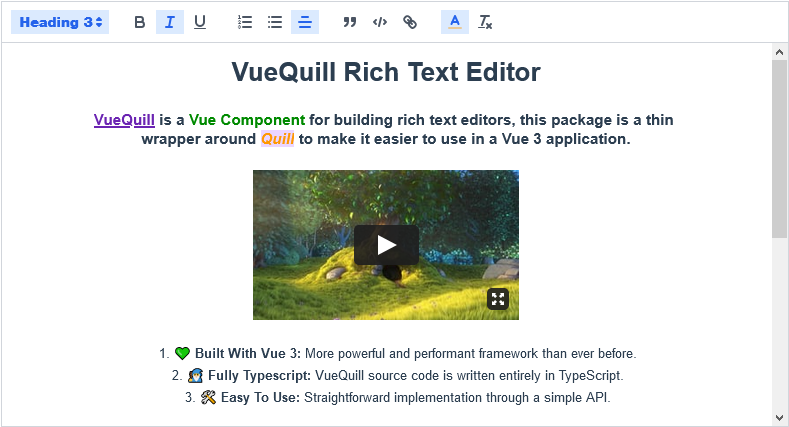Toggle underline formatting
The height and width of the screenshot is (427, 789).
coord(200,22)
